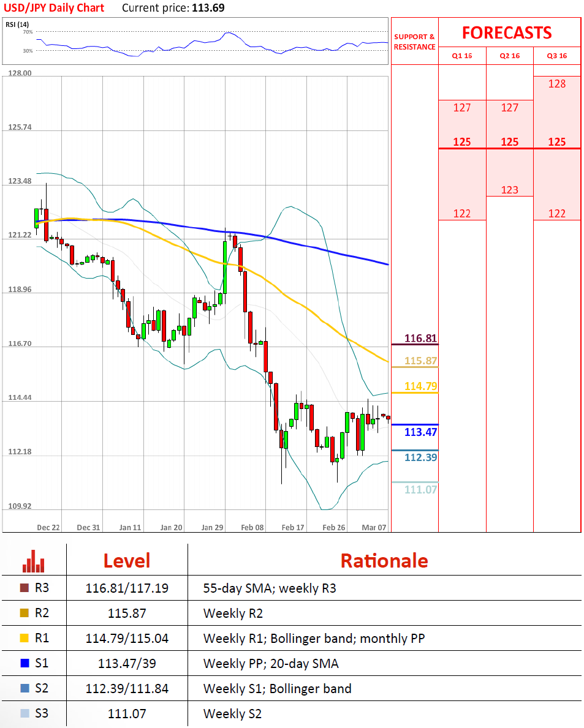Click the Feb 17 date axis label
This screenshot has height=728, width=584.
(x=293, y=527)
